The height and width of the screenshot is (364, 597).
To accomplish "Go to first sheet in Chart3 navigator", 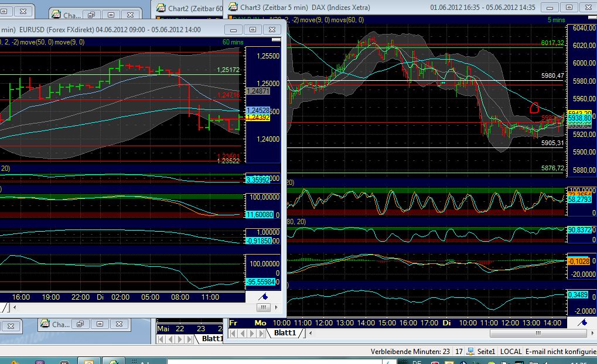I will [233, 333].
